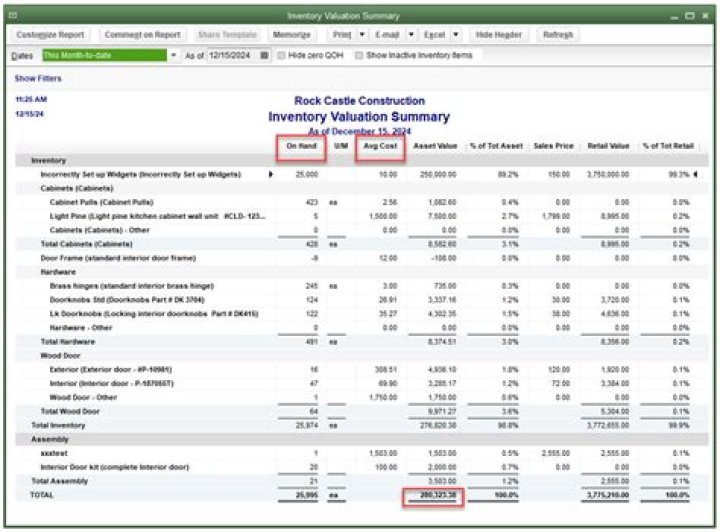720x532 pixels.
Task: Open the Show Filters link
Action: click(x=38, y=78)
